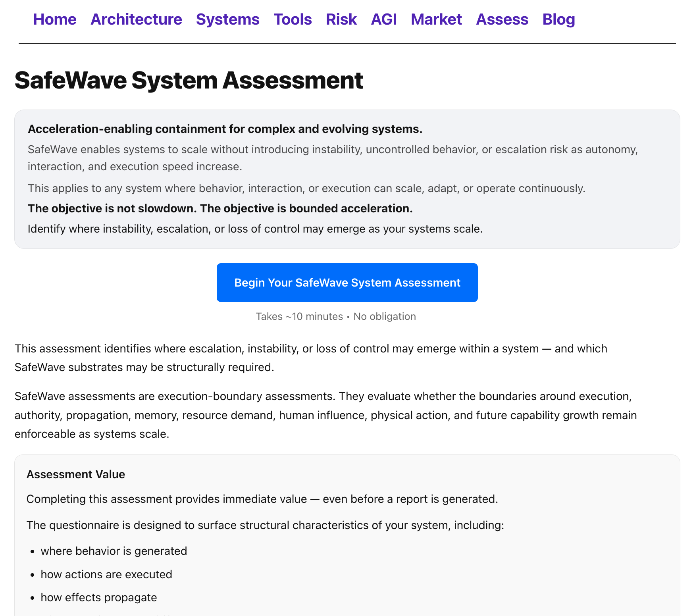The image size is (697, 616).
Task: Navigate to the AGI section
Action: 384,19
